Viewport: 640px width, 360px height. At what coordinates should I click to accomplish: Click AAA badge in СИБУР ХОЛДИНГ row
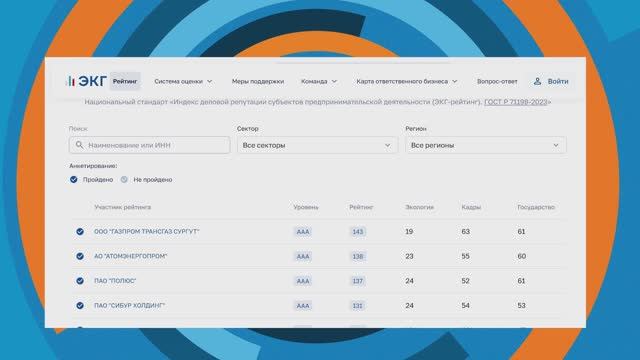(303, 305)
